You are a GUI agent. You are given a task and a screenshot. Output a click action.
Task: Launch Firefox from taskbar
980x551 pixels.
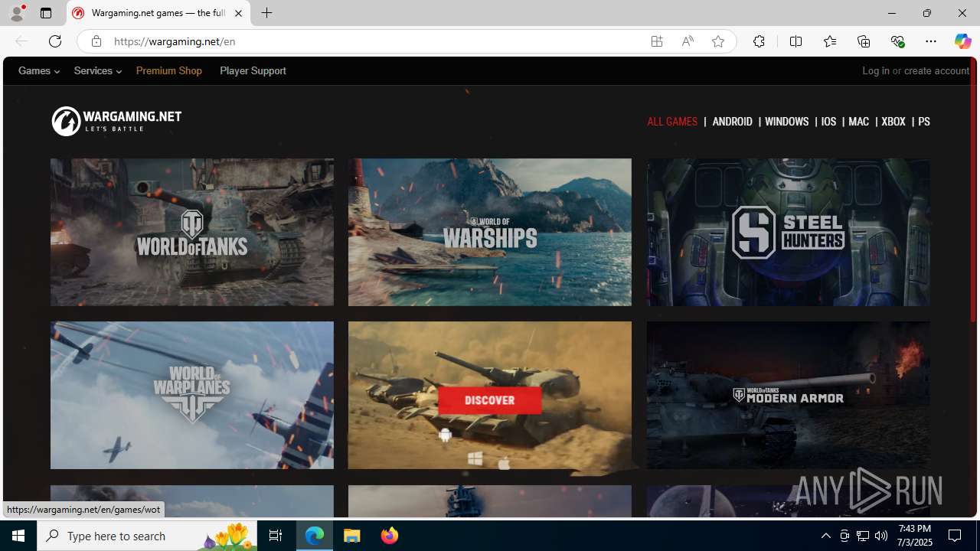click(x=389, y=536)
